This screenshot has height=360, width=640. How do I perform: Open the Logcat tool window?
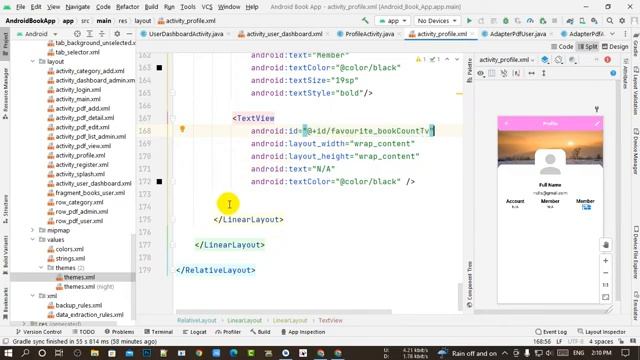click(194, 332)
